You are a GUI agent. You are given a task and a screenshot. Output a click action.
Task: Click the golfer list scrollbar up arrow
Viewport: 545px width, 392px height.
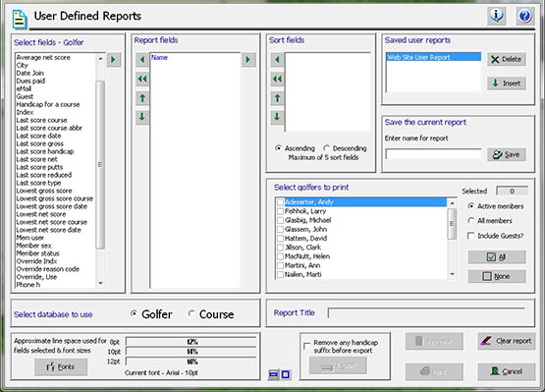pyautogui.click(x=452, y=202)
